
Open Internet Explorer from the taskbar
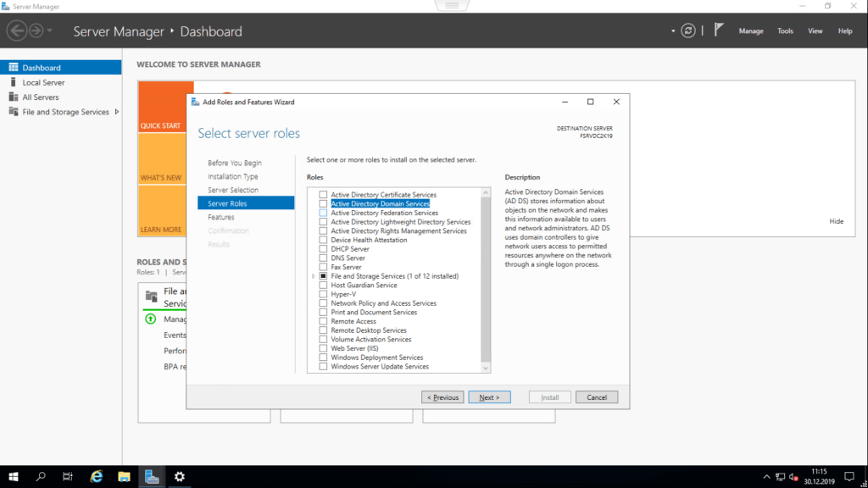(x=97, y=477)
